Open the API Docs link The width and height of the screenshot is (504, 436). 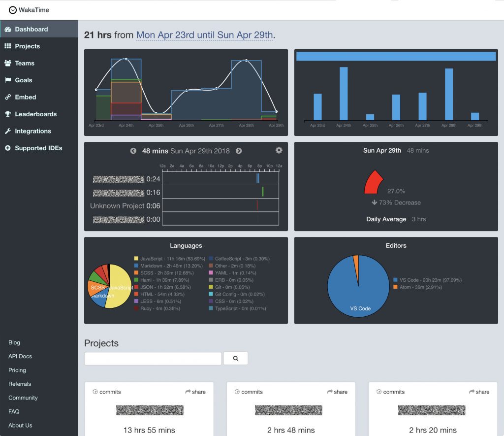(20, 356)
